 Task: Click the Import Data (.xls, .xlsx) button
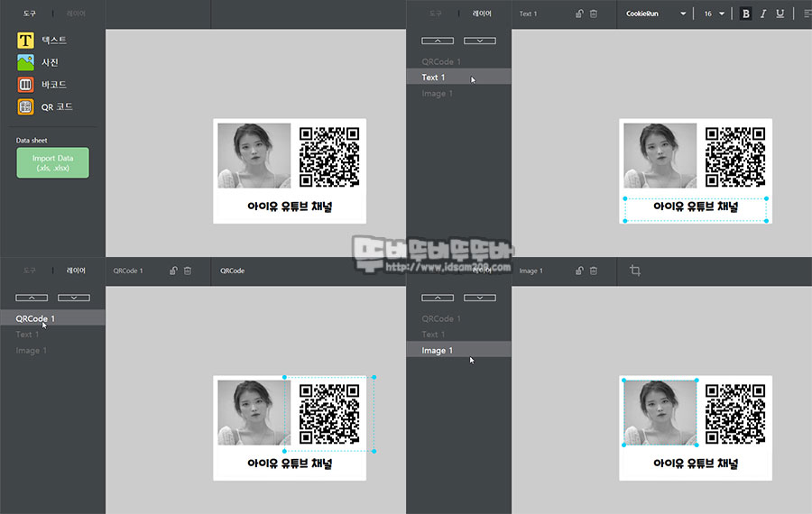[53, 163]
